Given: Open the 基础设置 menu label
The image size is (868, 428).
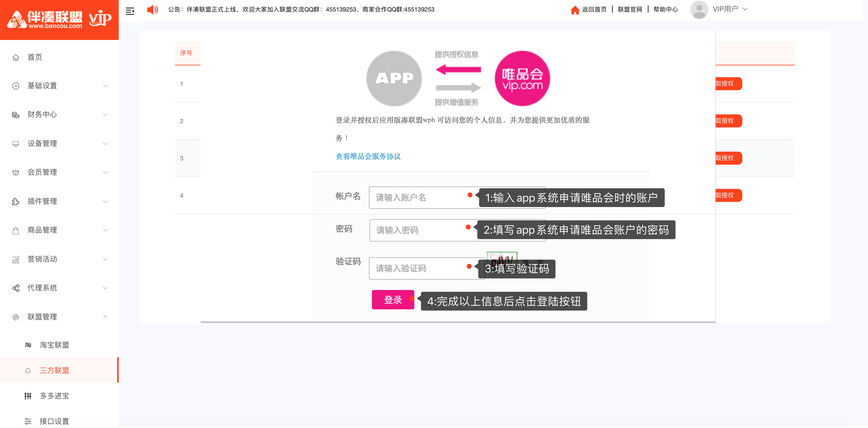Looking at the screenshot, I should click(x=42, y=86).
